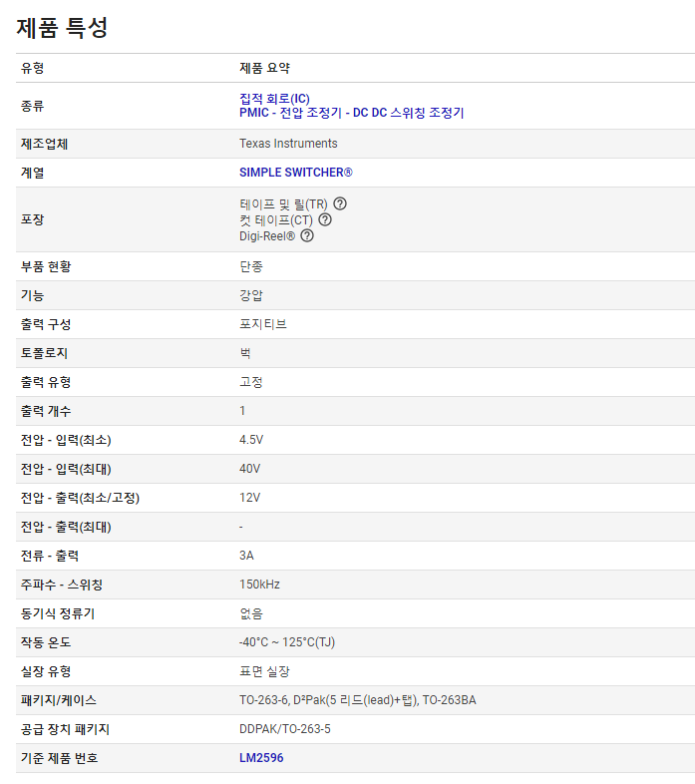This screenshot has width=695, height=784.
Task: Click the 부품 현황 row label
Action: (x=46, y=266)
